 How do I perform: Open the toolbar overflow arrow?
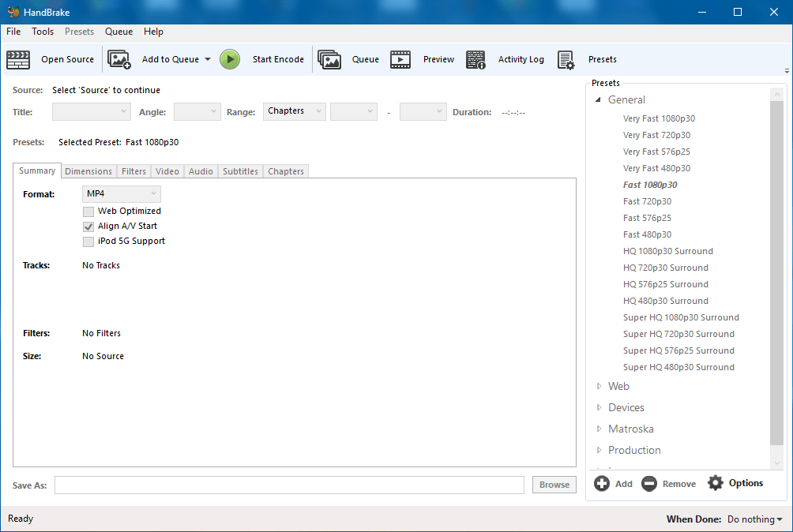pyautogui.click(x=787, y=71)
